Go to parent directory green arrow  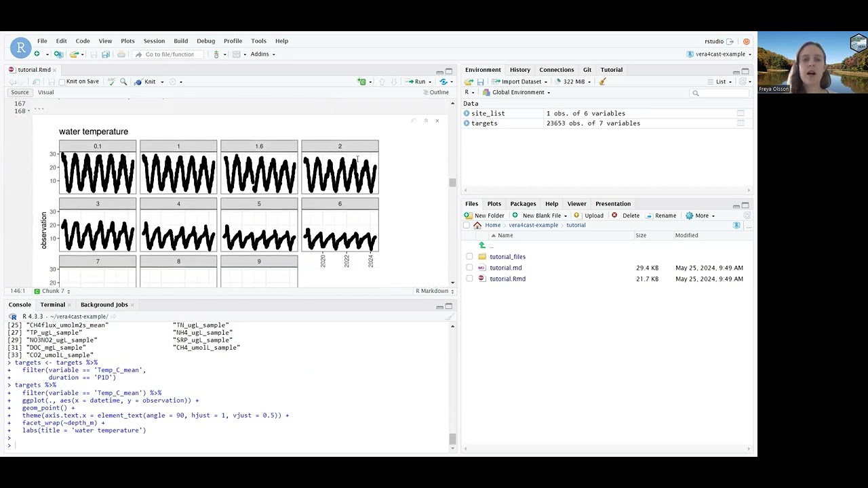(482, 245)
